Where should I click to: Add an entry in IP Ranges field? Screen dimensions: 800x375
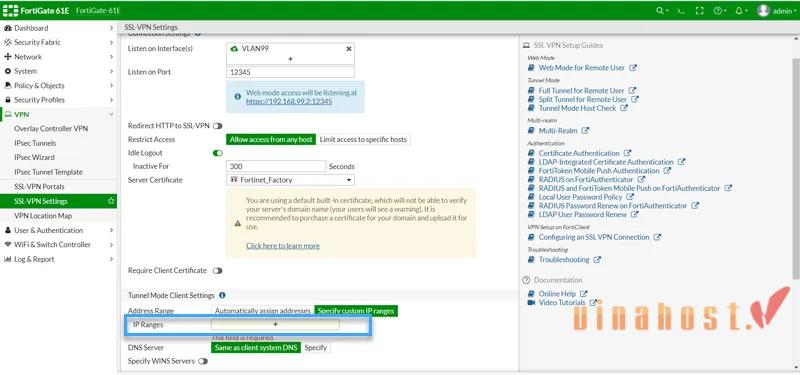coord(276,324)
